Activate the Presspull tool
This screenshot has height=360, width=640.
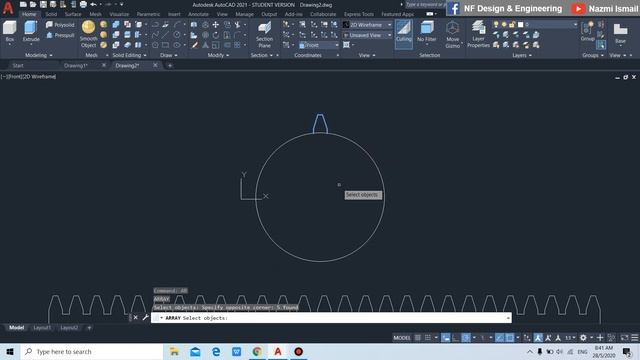pyautogui.click(x=60, y=35)
